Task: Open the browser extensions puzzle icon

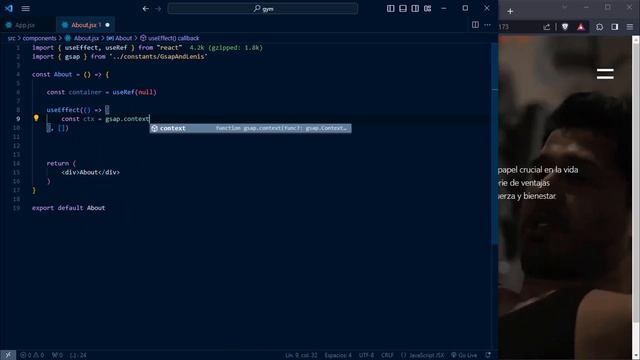Action: click(599, 27)
